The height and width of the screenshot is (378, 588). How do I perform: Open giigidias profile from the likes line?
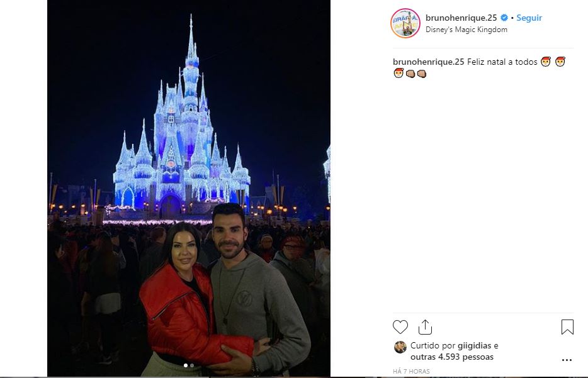pos(475,345)
